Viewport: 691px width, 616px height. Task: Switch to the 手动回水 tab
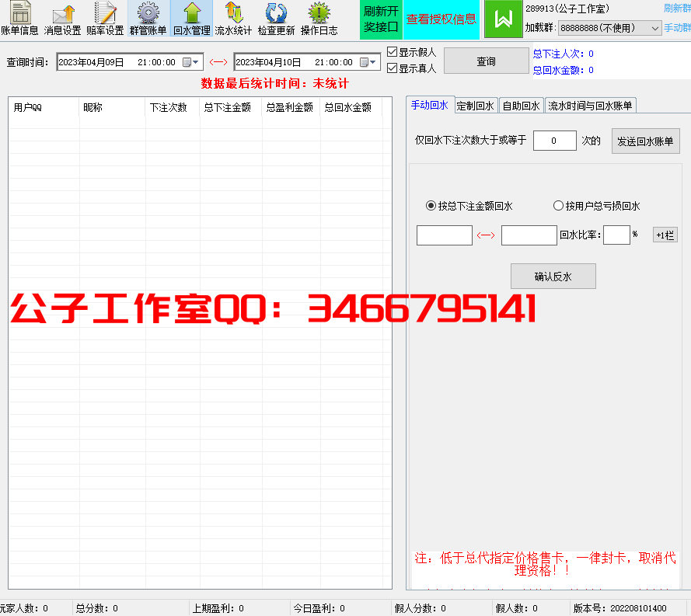click(430, 105)
